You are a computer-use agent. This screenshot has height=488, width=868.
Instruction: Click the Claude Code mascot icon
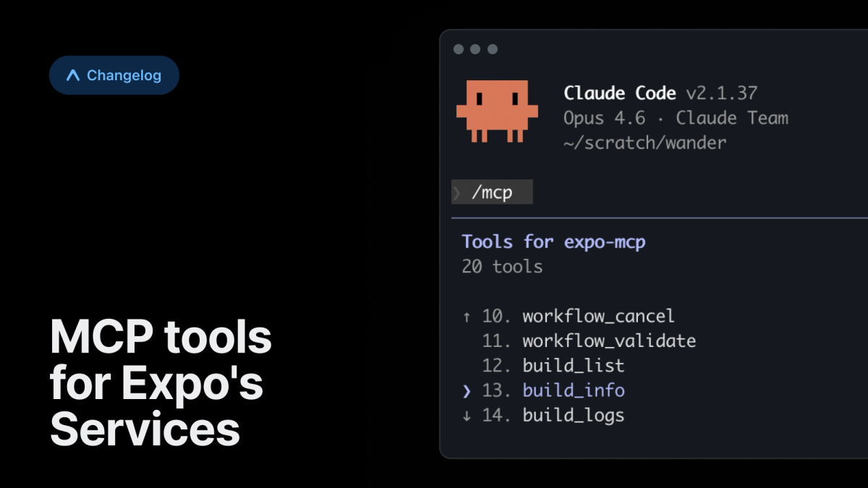[x=497, y=112]
